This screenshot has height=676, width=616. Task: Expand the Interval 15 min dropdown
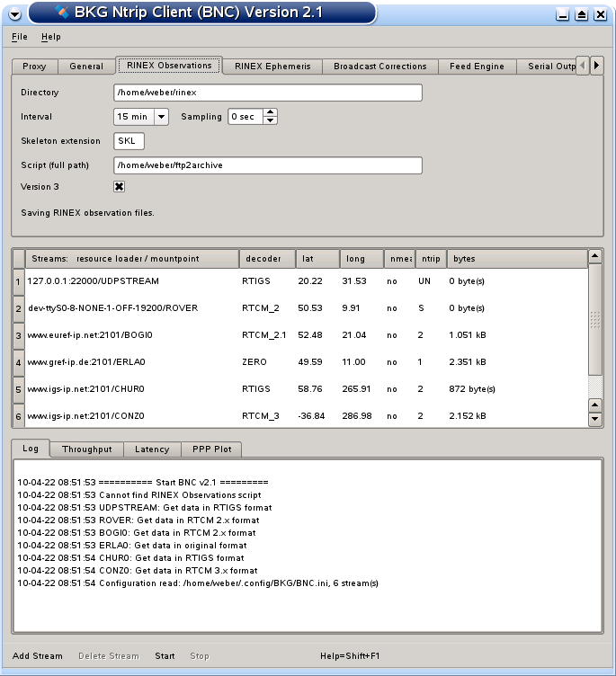coord(161,117)
